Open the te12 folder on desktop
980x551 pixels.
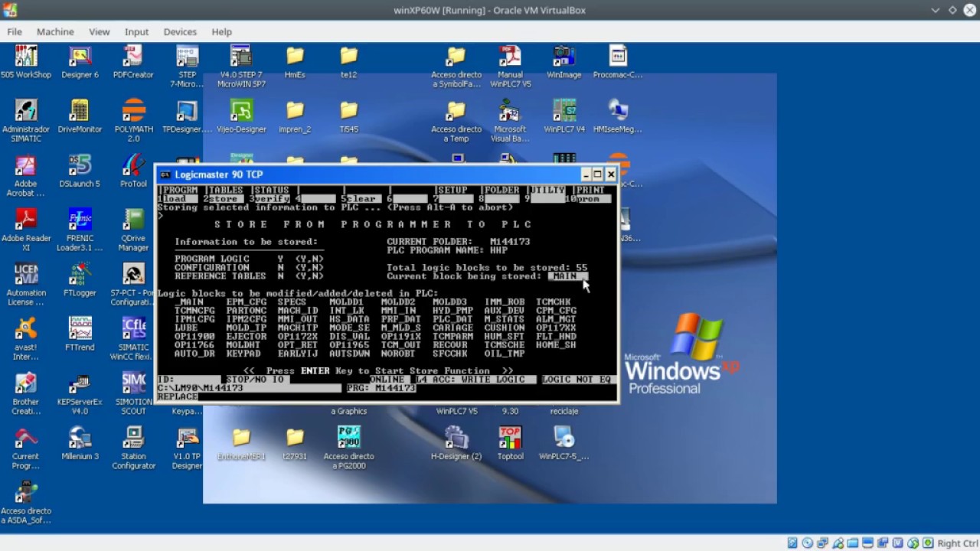point(348,62)
